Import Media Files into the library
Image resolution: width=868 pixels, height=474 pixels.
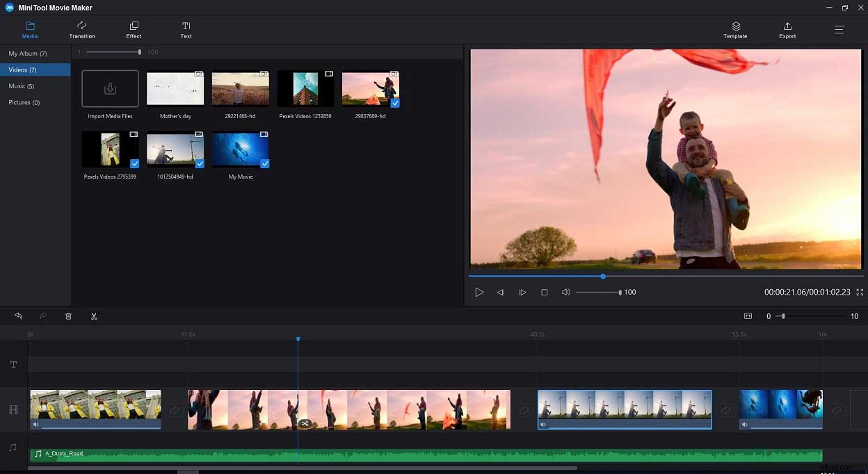[110, 88]
